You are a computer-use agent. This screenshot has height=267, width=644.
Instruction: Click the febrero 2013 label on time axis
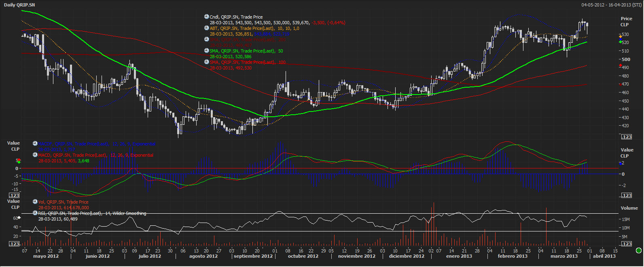[513, 256]
